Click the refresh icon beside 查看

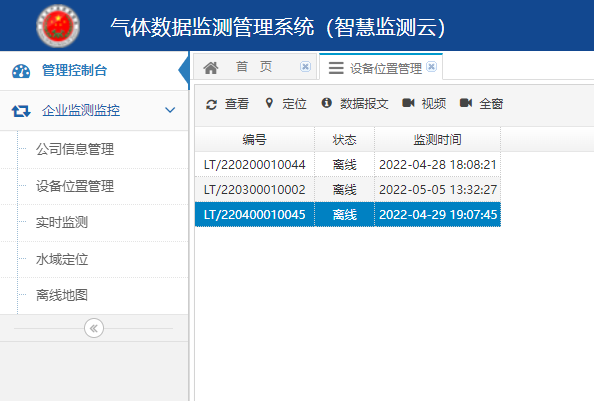click(x=211, y=104)
